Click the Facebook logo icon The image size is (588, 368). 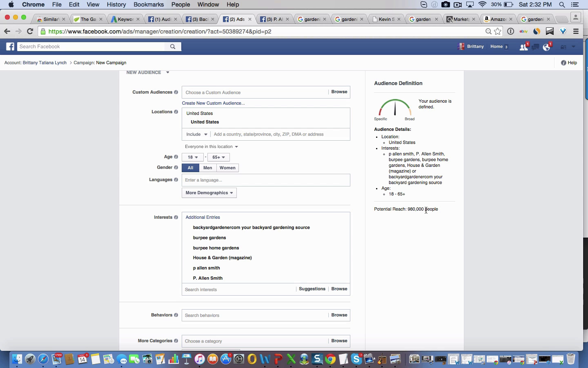(10, 47)
